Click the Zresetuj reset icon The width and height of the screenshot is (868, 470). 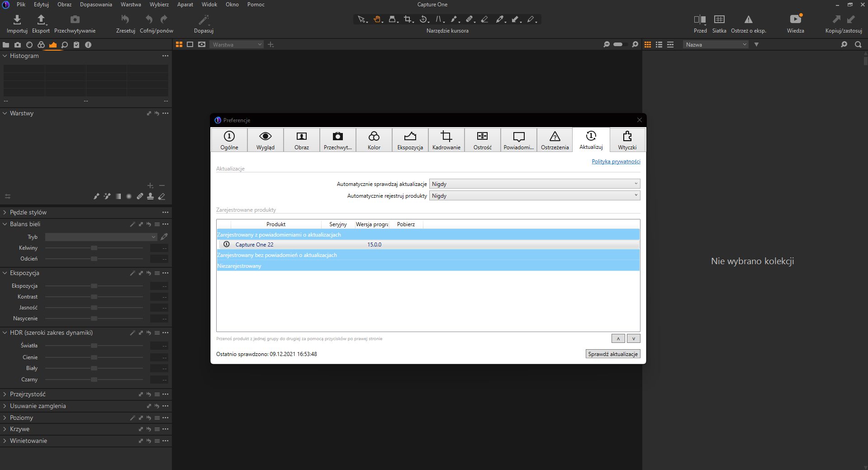click(x=125, y=19)
